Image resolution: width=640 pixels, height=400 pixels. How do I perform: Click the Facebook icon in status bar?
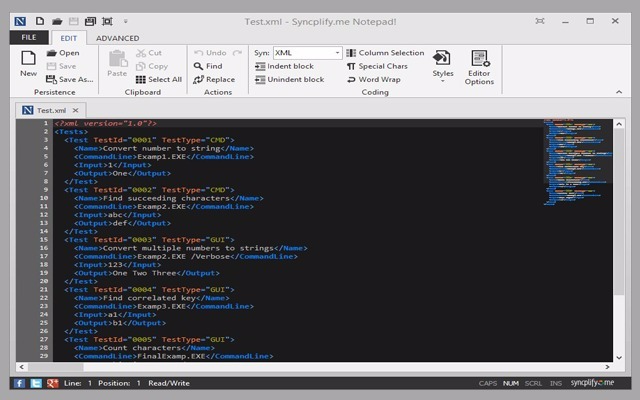click(20, 383)
